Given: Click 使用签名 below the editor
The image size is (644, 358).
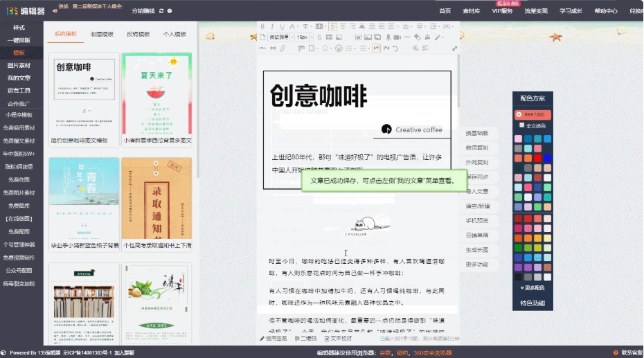Looking at the screenshot, I should pos(273,339).
